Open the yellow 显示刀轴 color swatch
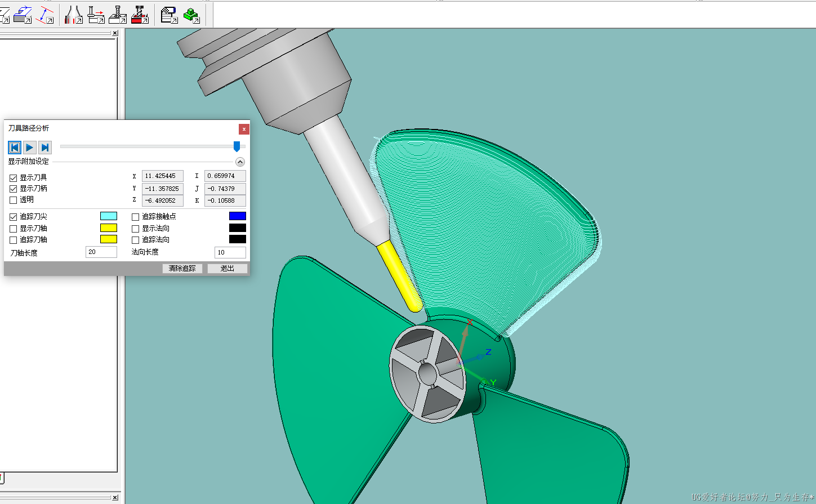This screenshot has width=816, height=504. point(109,228)
